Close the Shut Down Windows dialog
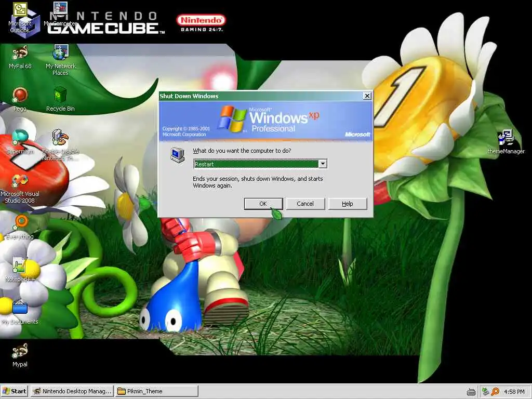532x399 pixels. [367, 96]
